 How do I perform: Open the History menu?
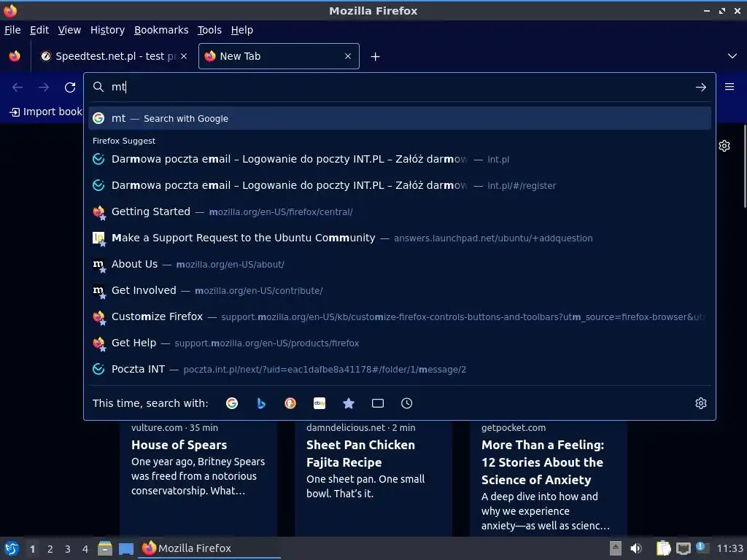tap(107, 30)
